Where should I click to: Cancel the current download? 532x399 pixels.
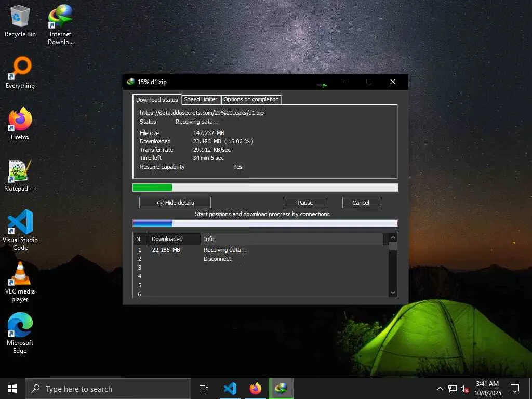(361, 203)
